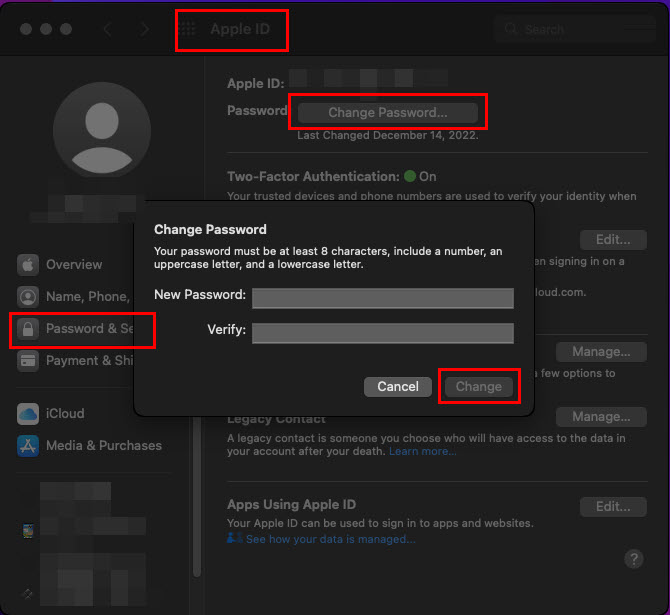This screenshot has width=670, height=615.
Task: Cancel the Change Password dialog
Action: coord(398,387)
